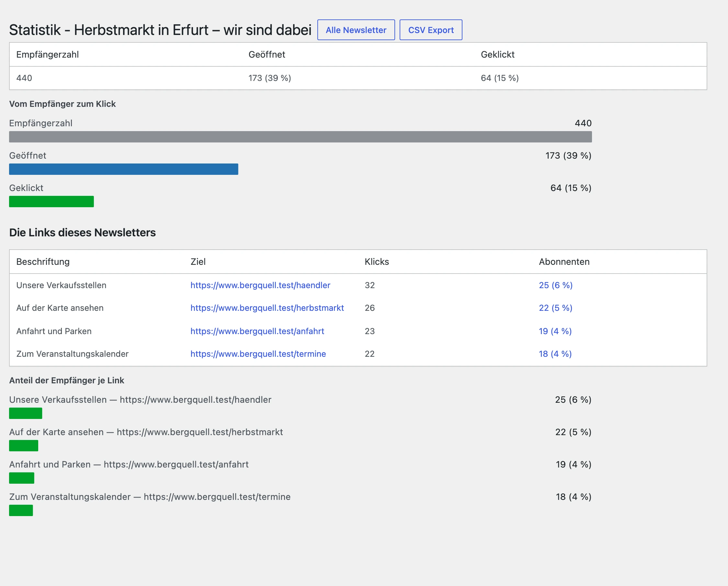
Task: Open the bergquell.test/herbstmarkt link
Action: pyautogui.click(x=267, y=308)
